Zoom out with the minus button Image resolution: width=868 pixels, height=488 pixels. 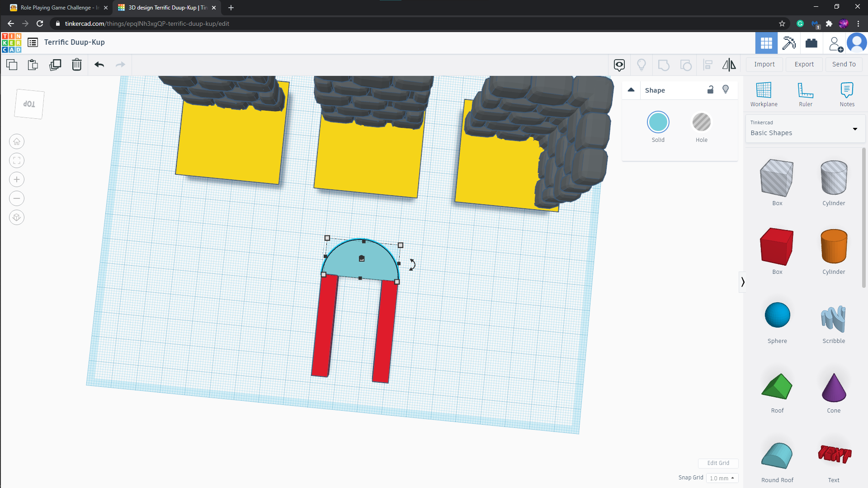point(17,198)
